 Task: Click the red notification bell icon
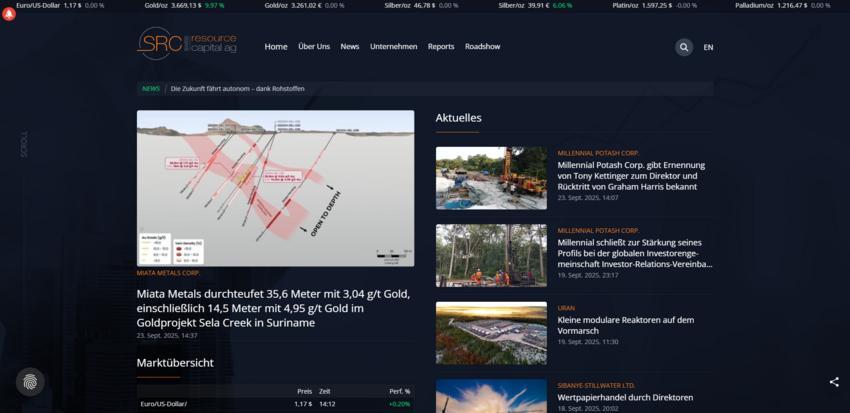click(x=9, y=14)
